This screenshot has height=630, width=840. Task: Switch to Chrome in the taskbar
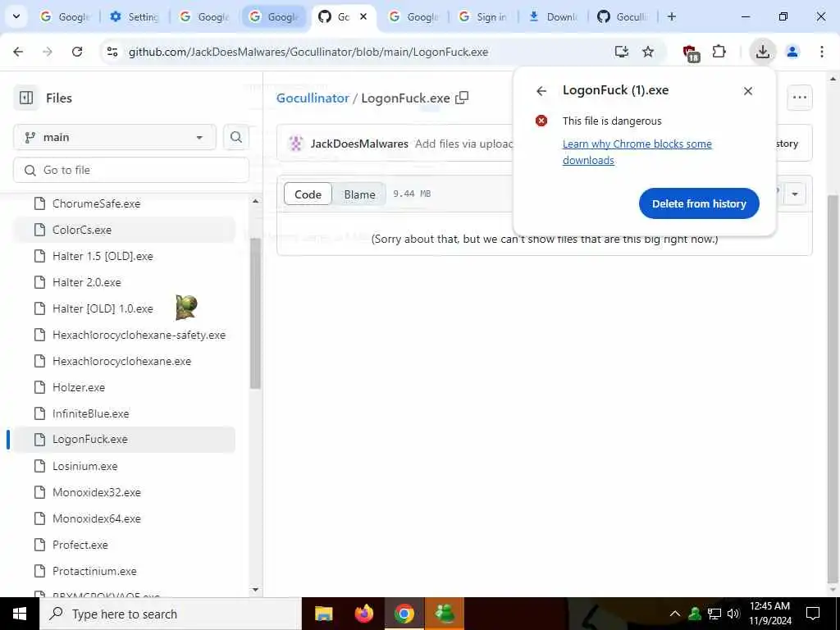(x=404, y=614)
